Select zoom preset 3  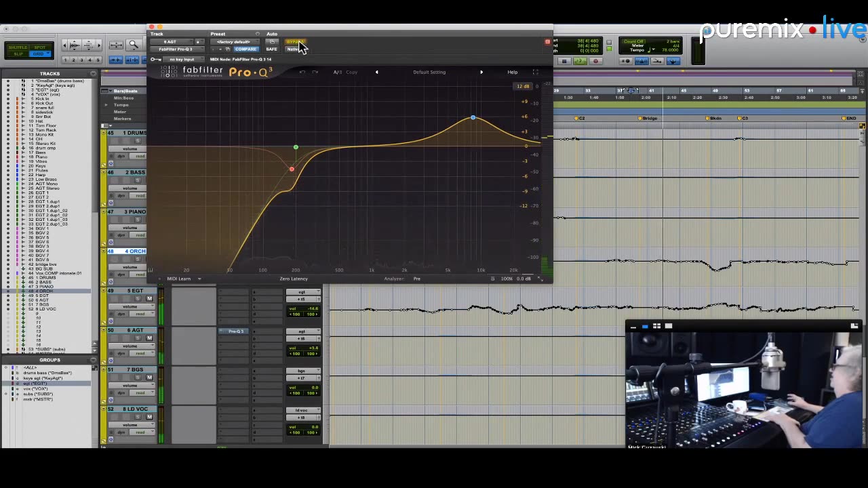point(81,60)
